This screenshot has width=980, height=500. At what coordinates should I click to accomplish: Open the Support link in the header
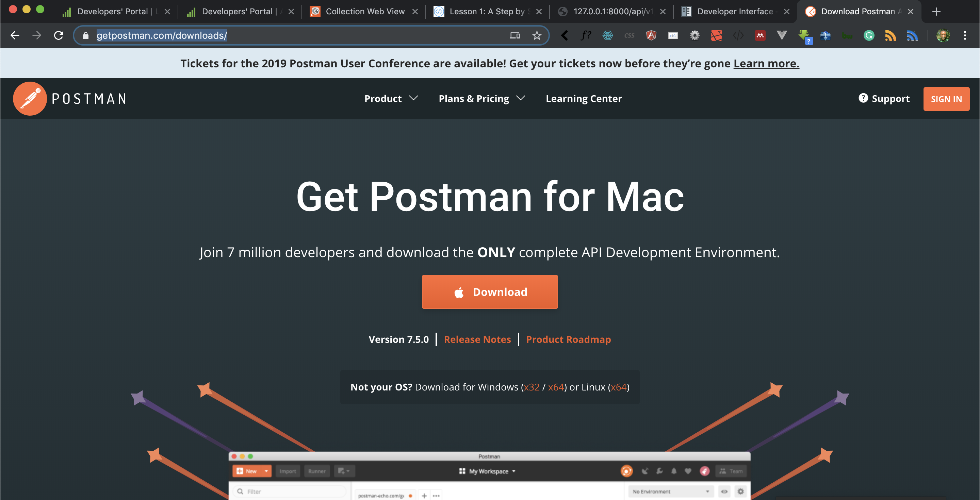[x=890, y=99]
